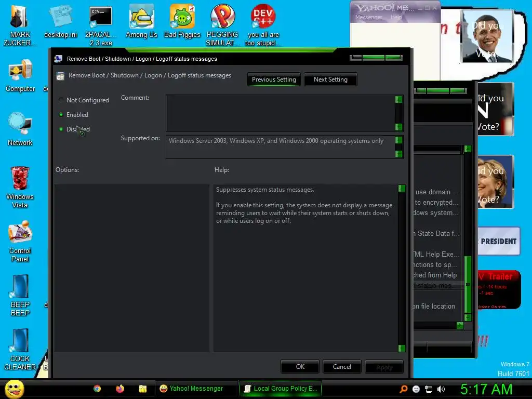The image size is (532, 399).
Task: Select the 'on file location' policy row
Action: point(437,306)
